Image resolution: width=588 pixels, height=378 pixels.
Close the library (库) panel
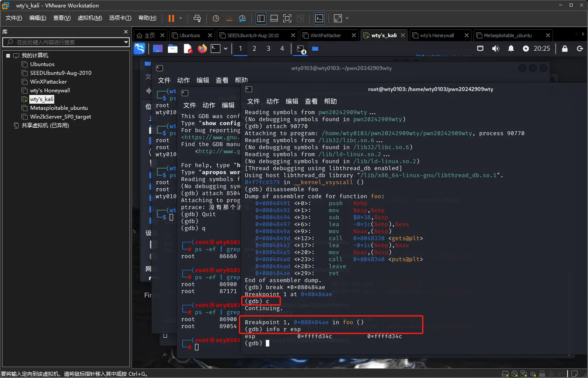point(126,32)
